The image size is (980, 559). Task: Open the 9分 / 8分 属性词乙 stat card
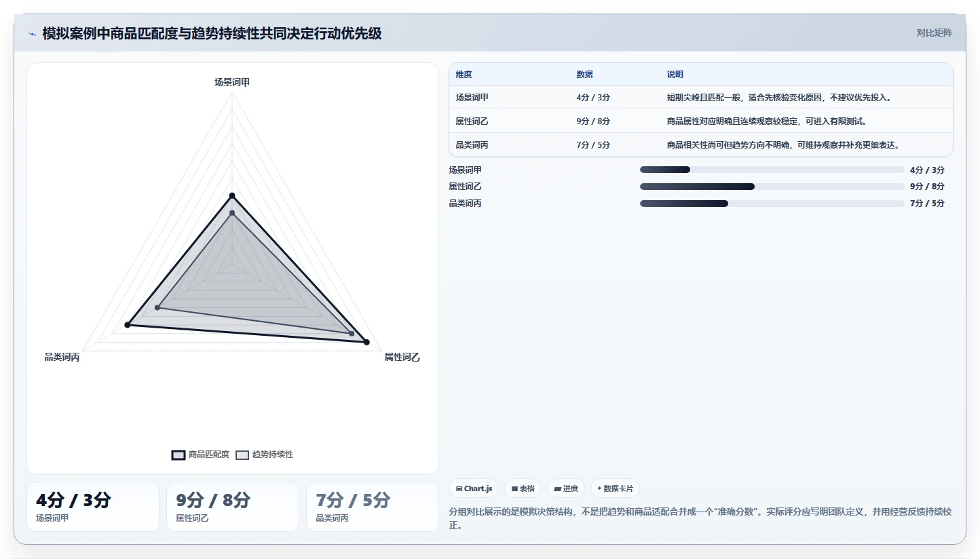point(233,507)
